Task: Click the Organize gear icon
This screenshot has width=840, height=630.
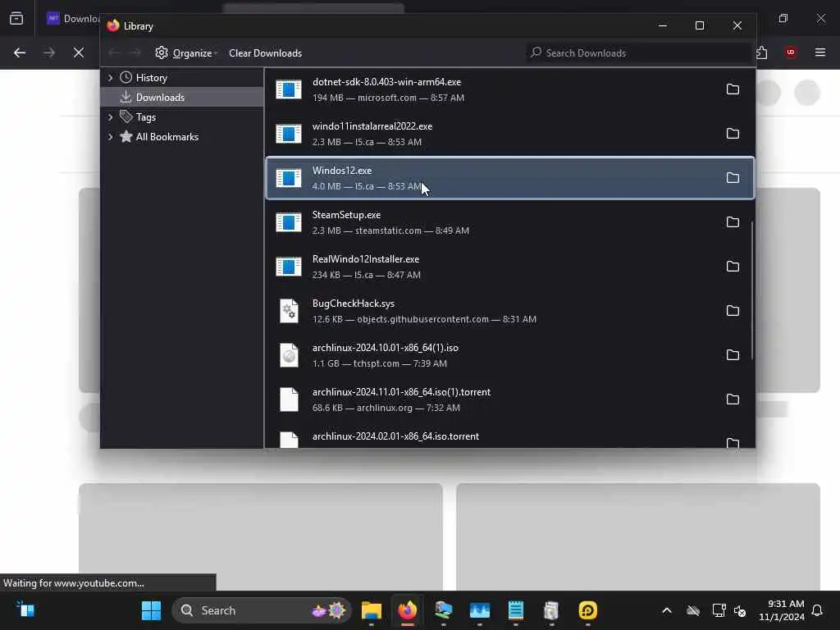Action: (x=162, y=52)
